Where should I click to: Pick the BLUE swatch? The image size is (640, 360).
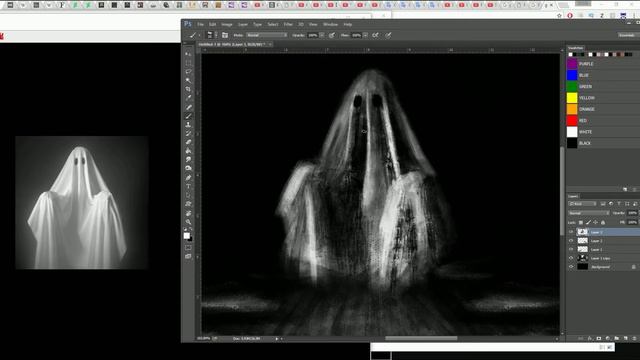pyautogui.click(x=572, y=75)
